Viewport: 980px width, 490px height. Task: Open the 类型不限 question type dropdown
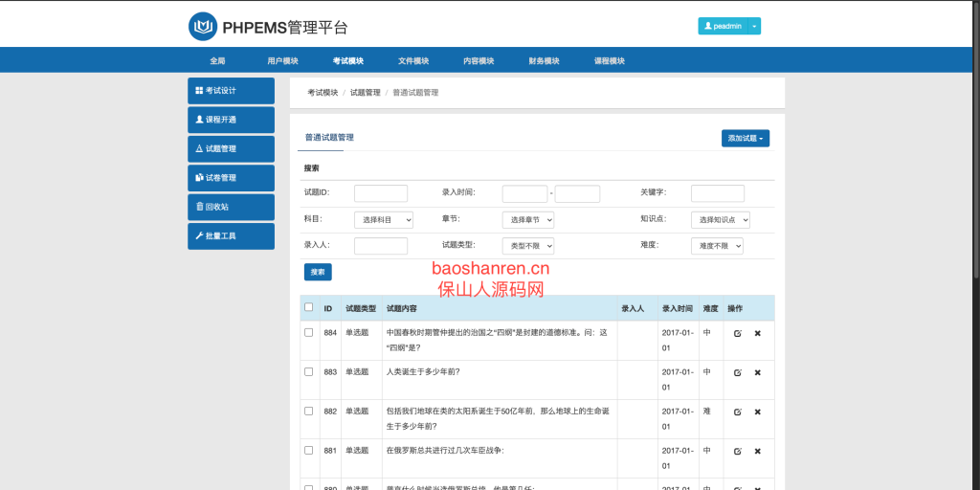click(527, 246)
